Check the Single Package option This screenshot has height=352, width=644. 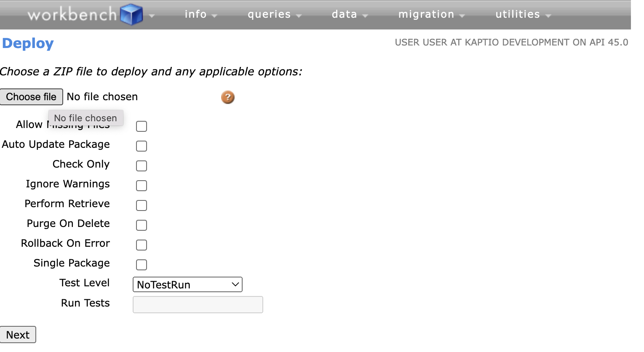pos(141,264)
